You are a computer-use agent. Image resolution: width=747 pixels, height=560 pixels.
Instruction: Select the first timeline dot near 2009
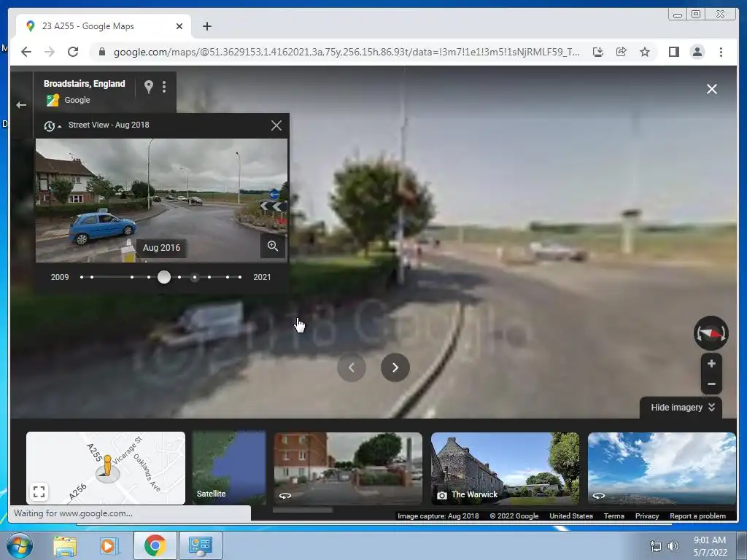(82, 277)
